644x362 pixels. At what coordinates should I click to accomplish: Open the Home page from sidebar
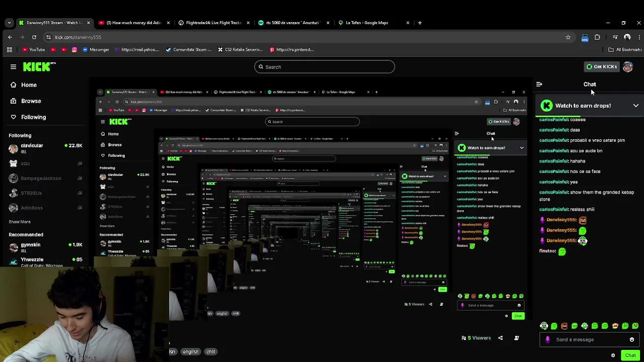pyautogui.click(x=24, y=85)
